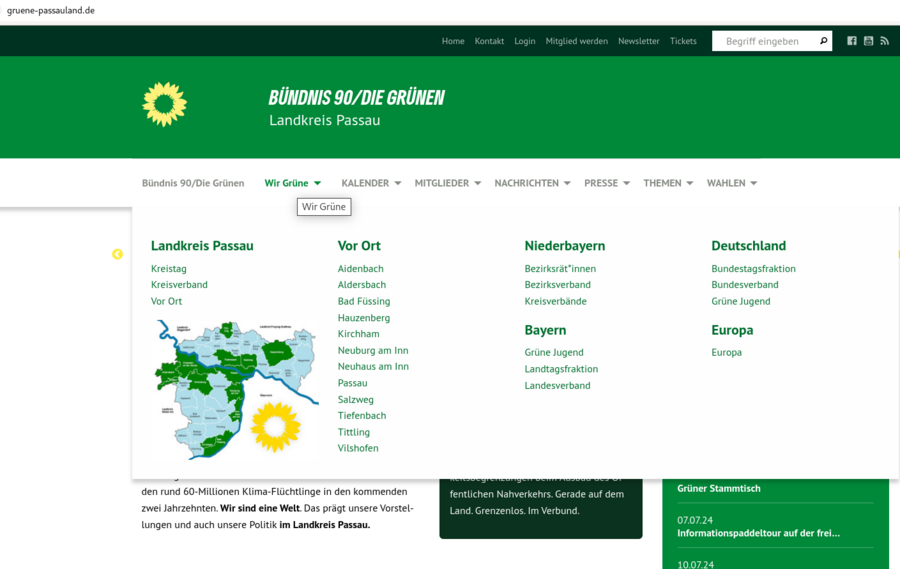Screen dimensions: 900x569
Task: Open Grüne Jugend under Bayern
Action: (x=554, y=353)
